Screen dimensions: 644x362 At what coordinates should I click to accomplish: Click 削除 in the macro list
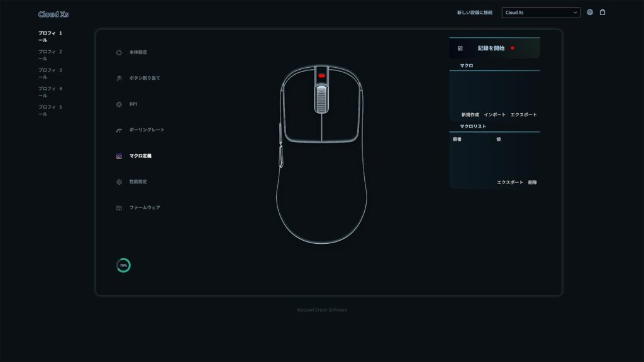coord(533,182)
